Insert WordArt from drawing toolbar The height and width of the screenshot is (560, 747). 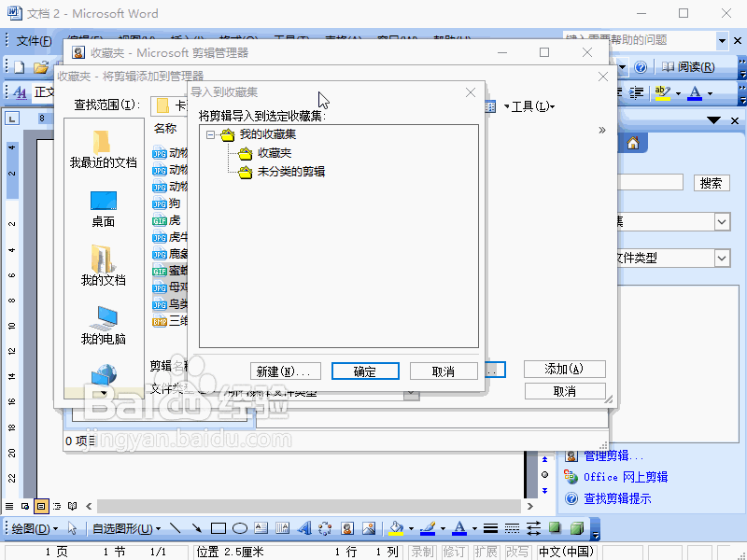304,528
